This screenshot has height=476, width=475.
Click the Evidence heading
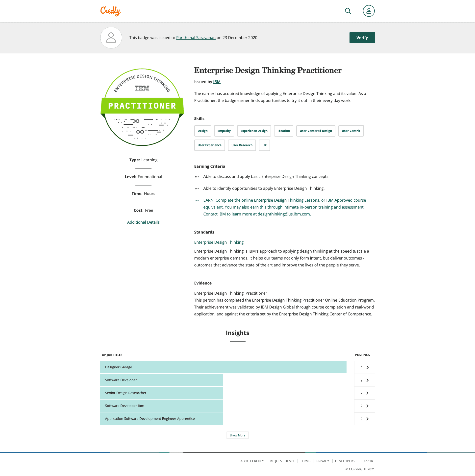(x=203, y=283)
